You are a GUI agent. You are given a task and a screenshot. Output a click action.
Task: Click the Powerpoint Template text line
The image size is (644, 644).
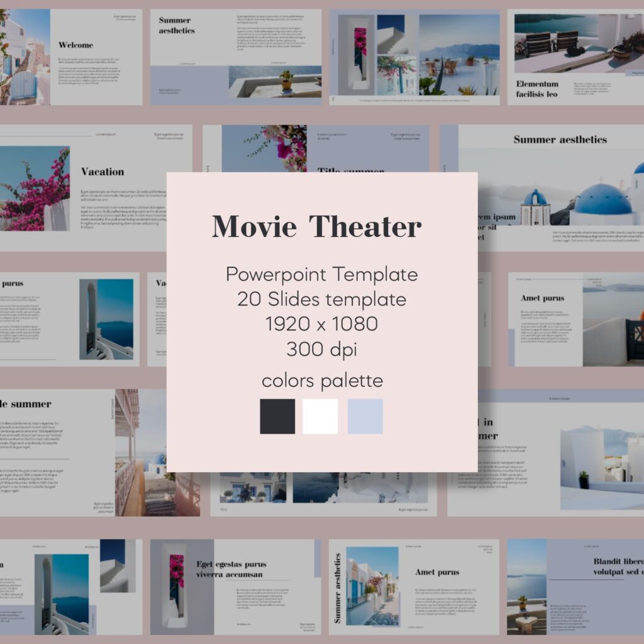tap(321, 274)
